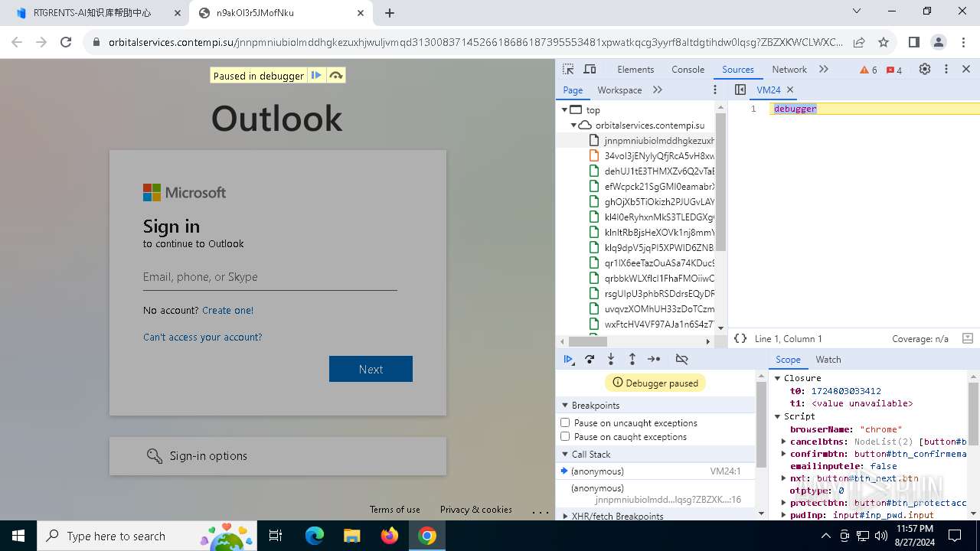This screenshot has width=980, height=551.
Task: Click the Type here to search box
Action: coord(147,536)
